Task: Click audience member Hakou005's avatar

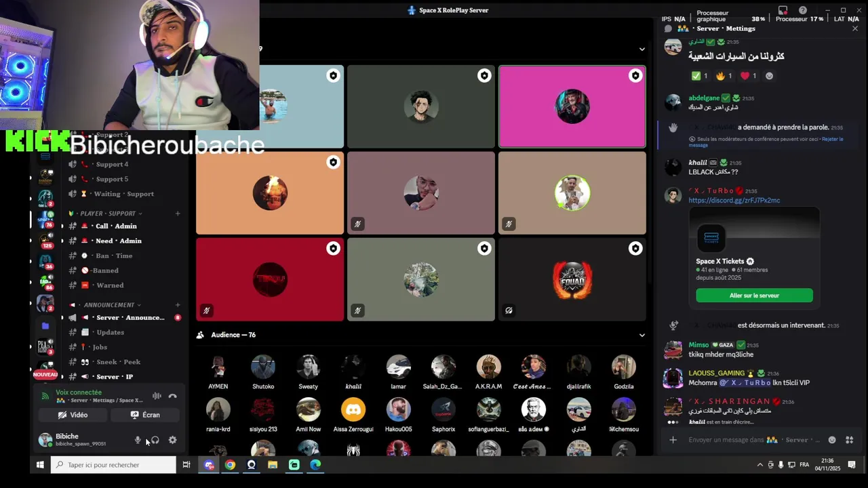Action: 398,409
